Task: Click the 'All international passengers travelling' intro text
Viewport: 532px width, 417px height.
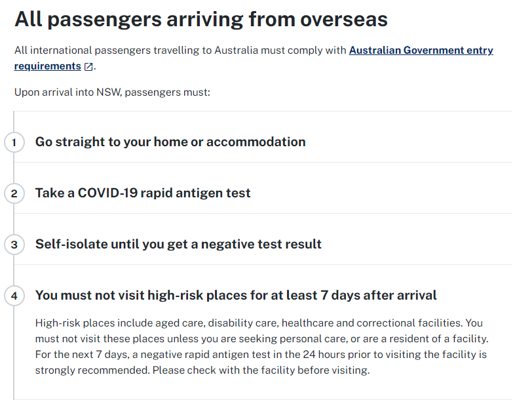Action: coord(180,50)
